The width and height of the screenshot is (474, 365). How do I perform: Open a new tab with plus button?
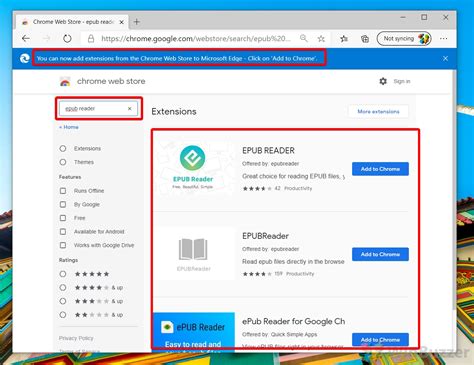137,22
